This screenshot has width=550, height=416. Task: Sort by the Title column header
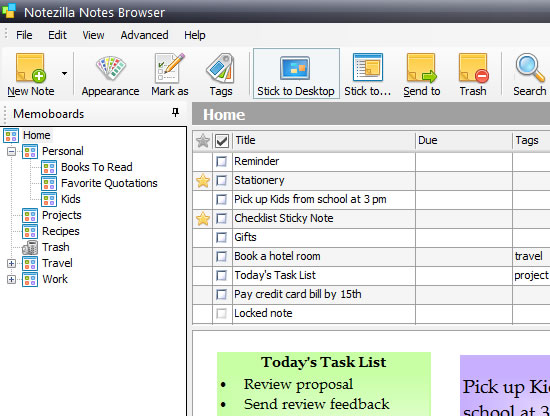324,141
